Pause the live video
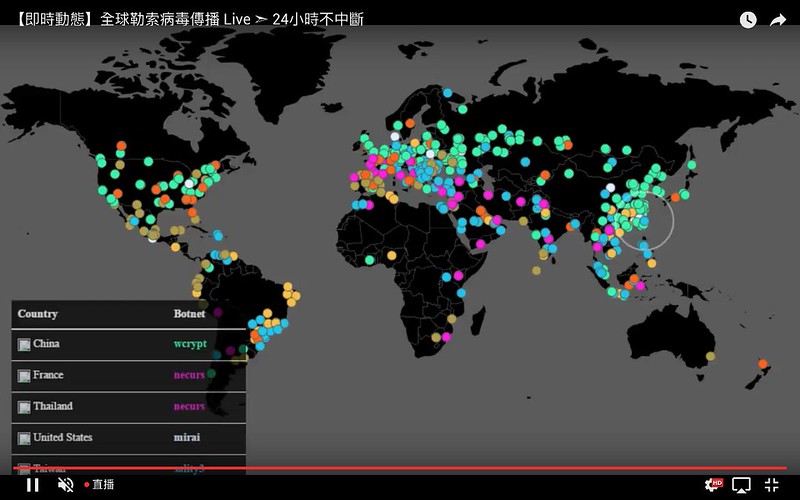The height and width of the screenshot is (500, 800). pyautogui.click(x=33, y=485)
